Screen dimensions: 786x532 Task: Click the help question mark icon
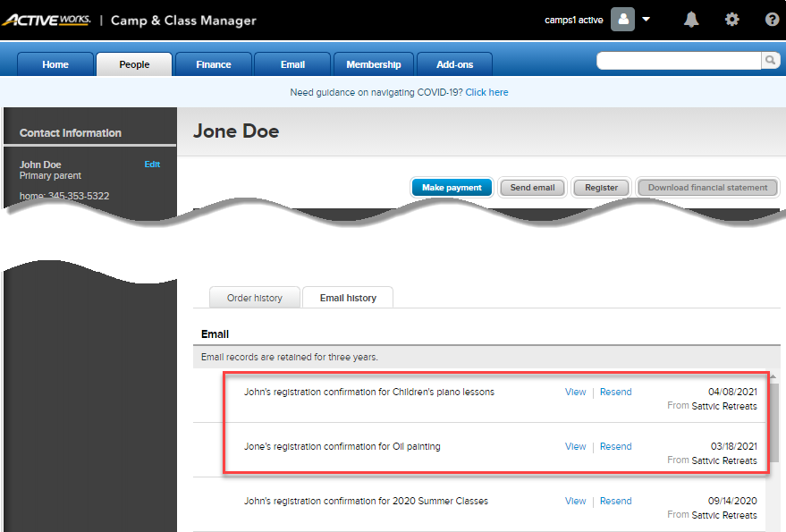[x=773, y=20]
